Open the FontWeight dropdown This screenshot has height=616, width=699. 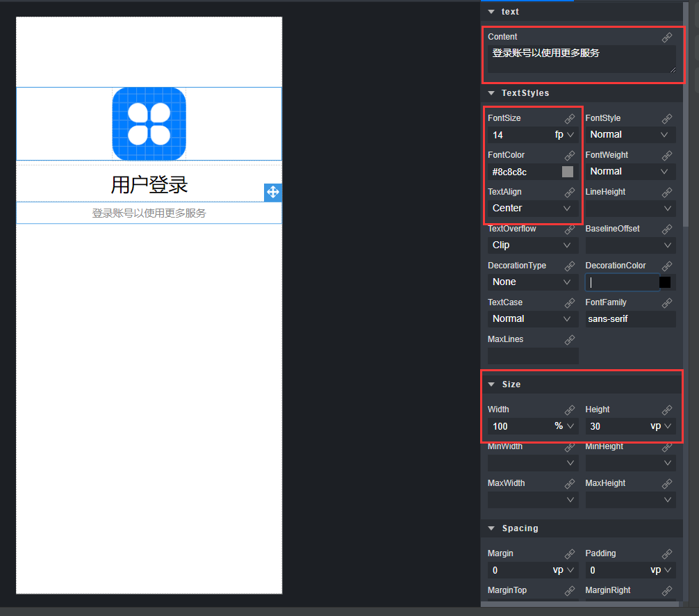tap(629, 171)
